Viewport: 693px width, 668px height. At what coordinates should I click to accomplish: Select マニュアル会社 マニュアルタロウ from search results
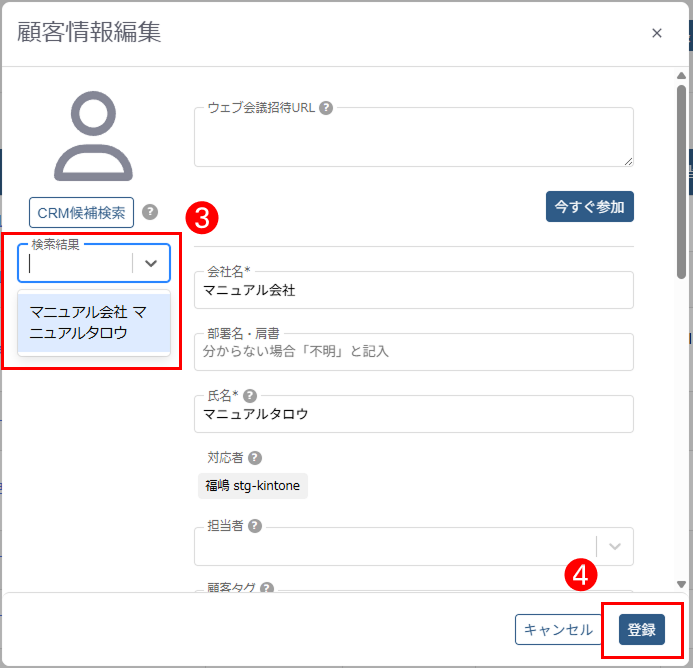pyautogui.click(x=94, y=323)
